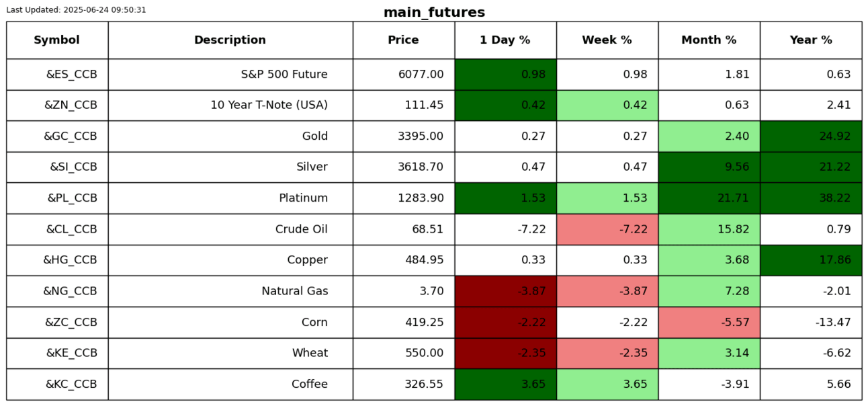Click the Last Updated timestamp
The height and width of the screenshot is (406, 868).
pyautogui.click(x=76, y=10)
